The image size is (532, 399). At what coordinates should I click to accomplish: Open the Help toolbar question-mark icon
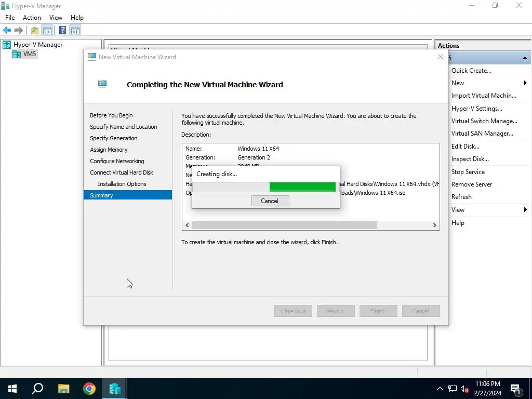pos(62,31)
